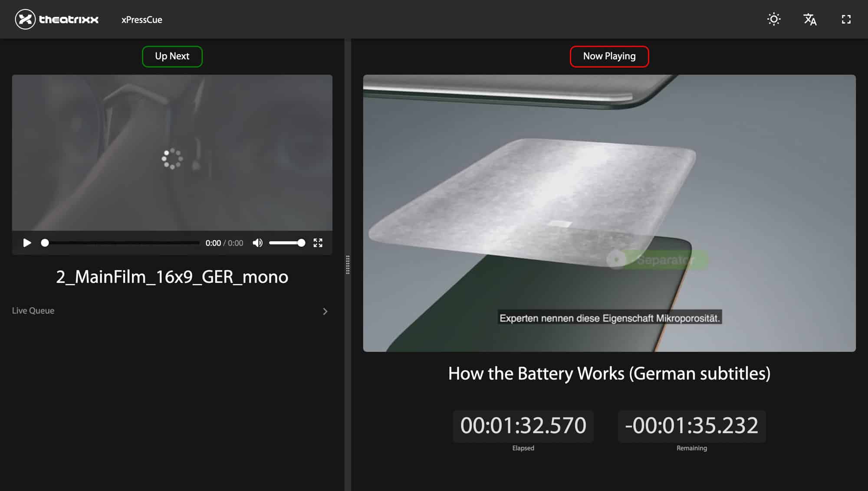Viewport: 868px width, 491px height.
Task: Click the Now Playing video frame
Action: tap(609, 213)
